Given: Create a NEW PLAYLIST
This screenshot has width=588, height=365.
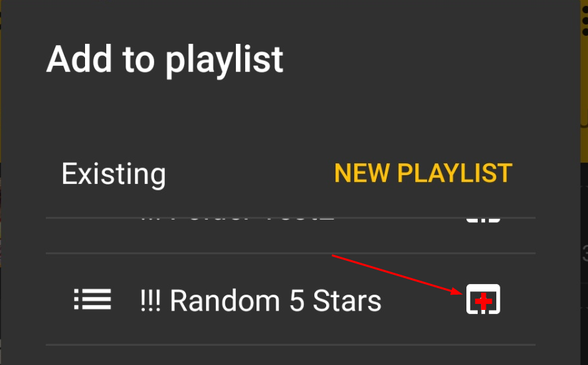Looking at the screenshot, I should [x=423, y=173].
